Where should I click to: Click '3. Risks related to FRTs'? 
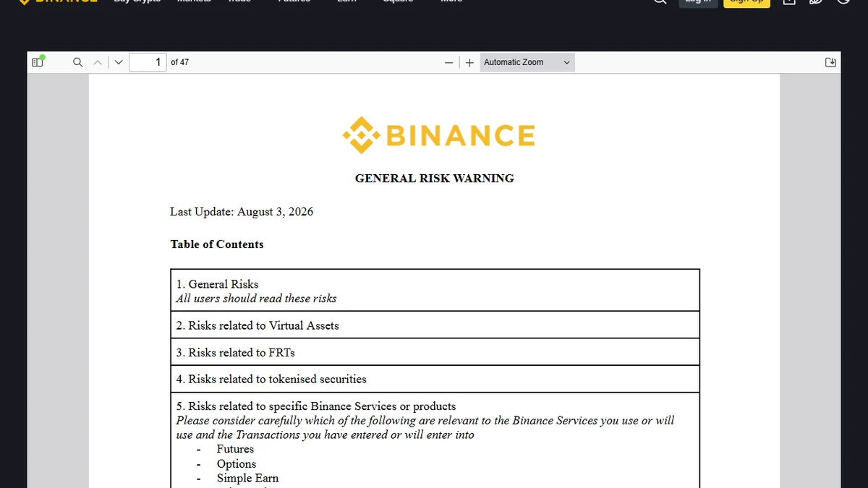(235, 353)
